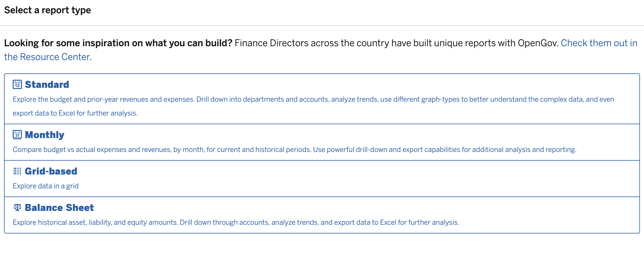Click 'export data to Excel for further analysis.' line under Standard
The height and width of the screenshot is (256, 644).
pos(75,113)
